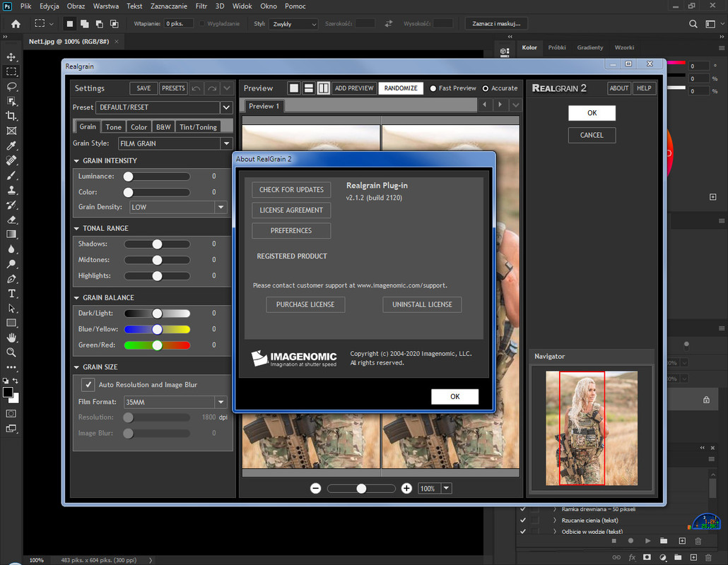
Task: Switch to the Tint/Toning tab
Action: (198, 127)
